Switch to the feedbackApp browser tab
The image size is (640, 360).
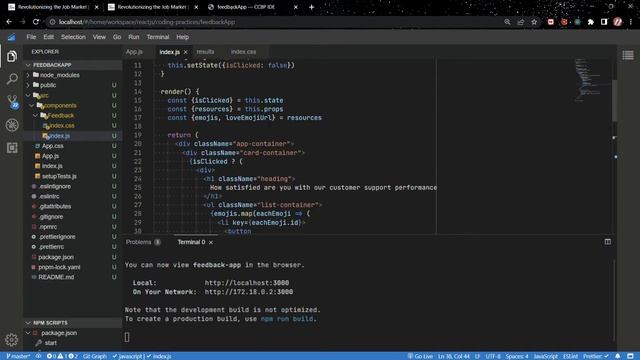[246, 7]
